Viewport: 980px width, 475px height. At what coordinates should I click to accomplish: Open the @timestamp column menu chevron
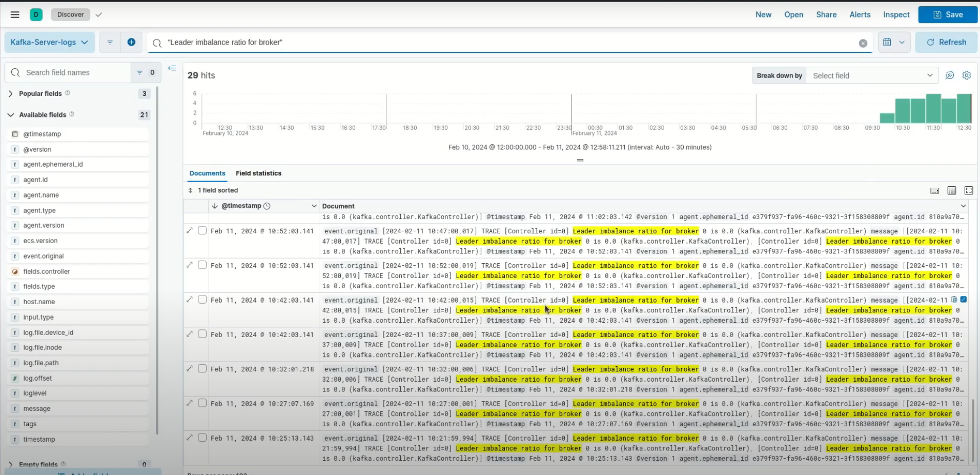click(x=314, y=206)
